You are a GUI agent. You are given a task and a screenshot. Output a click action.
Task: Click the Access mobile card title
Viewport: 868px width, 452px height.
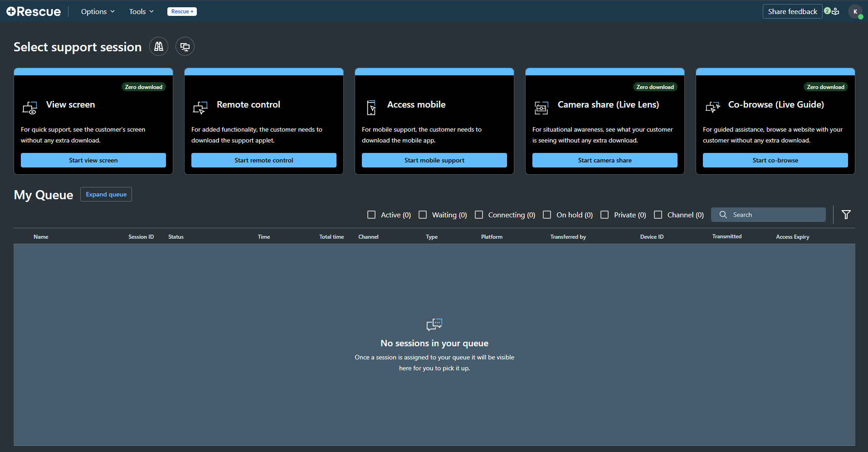(x=416, y=104)
